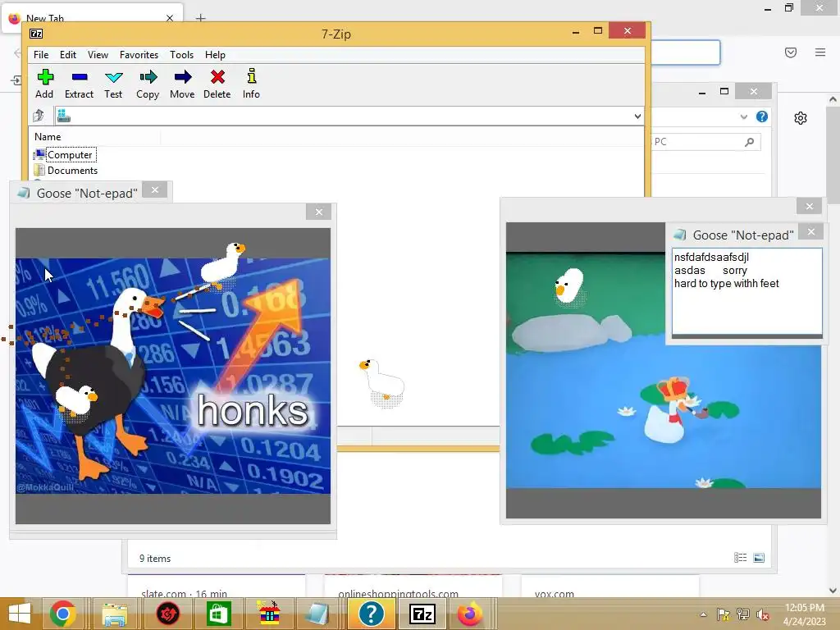Open the Firefox hamburger menu

pos(820,52)
